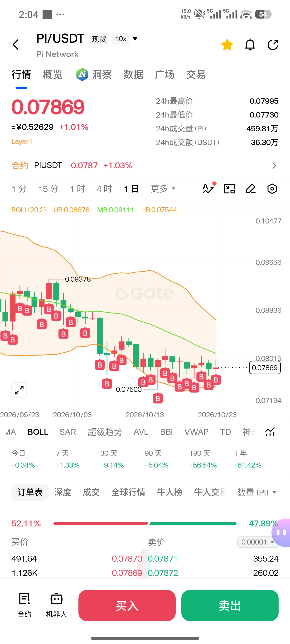Open the drawing pencil tool
Screen dimensions: 290x644
point(251,189)
